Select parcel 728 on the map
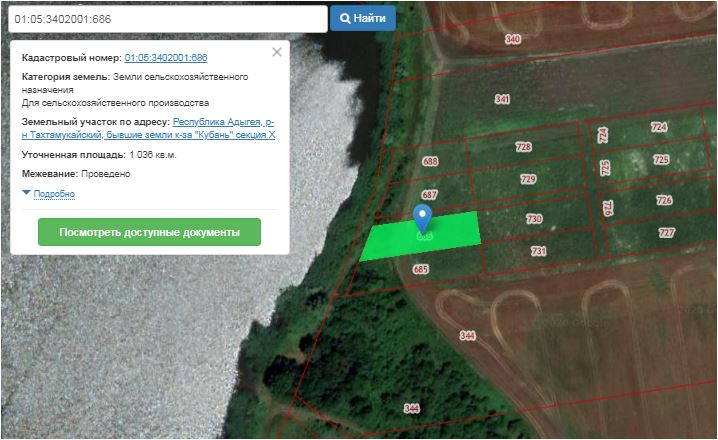The width and height of the screenshot is (718, 440). tap(523, 147)
